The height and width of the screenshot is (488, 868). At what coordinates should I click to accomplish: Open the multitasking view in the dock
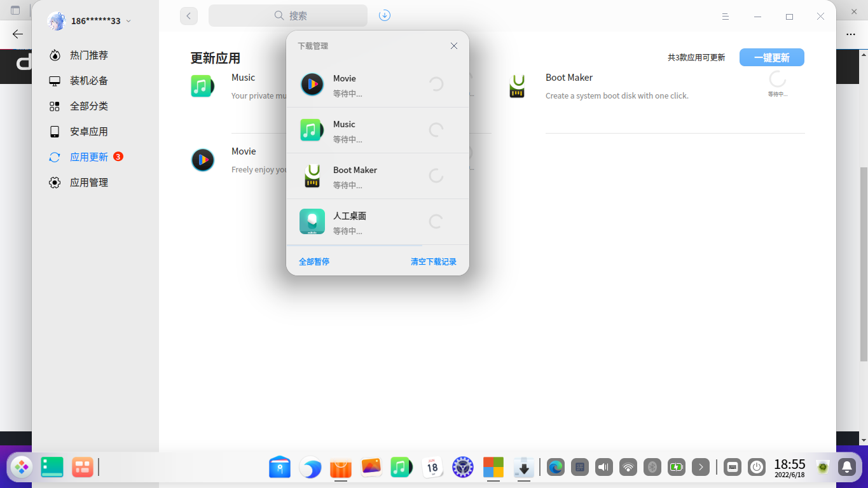point(83,468)
